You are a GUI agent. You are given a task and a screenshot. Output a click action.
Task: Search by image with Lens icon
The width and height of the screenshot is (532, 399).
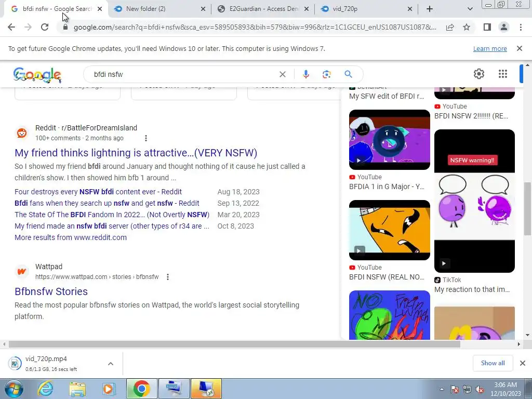326,74
